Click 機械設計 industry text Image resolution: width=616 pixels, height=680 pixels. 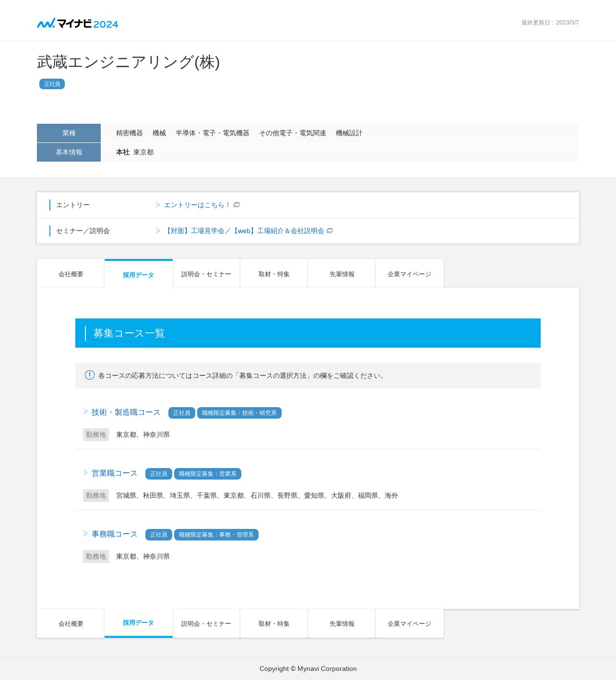click(x=349, y=133)
